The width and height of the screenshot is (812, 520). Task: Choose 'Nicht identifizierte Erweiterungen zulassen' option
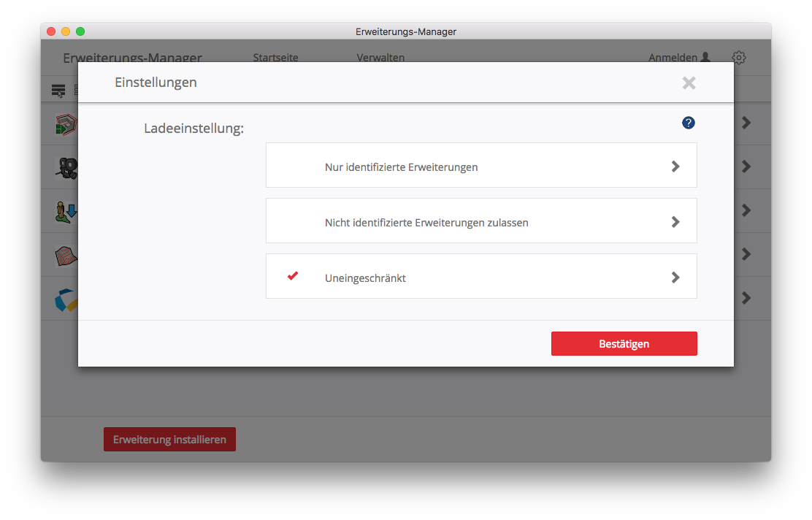(x=426, y=222)
